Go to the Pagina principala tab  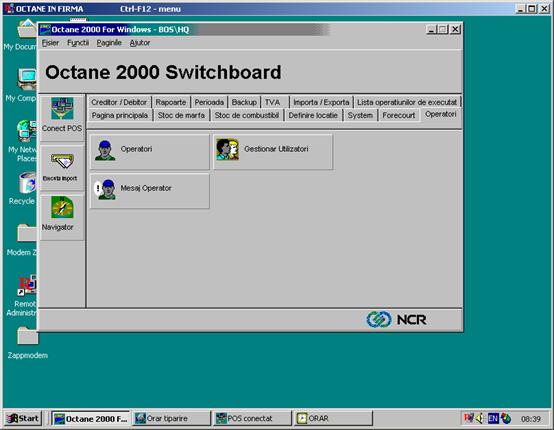pos(120,115)
